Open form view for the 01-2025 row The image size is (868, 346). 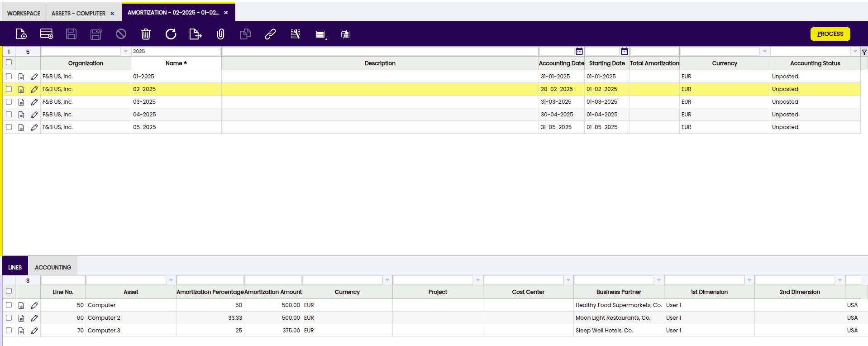(21, 77)
